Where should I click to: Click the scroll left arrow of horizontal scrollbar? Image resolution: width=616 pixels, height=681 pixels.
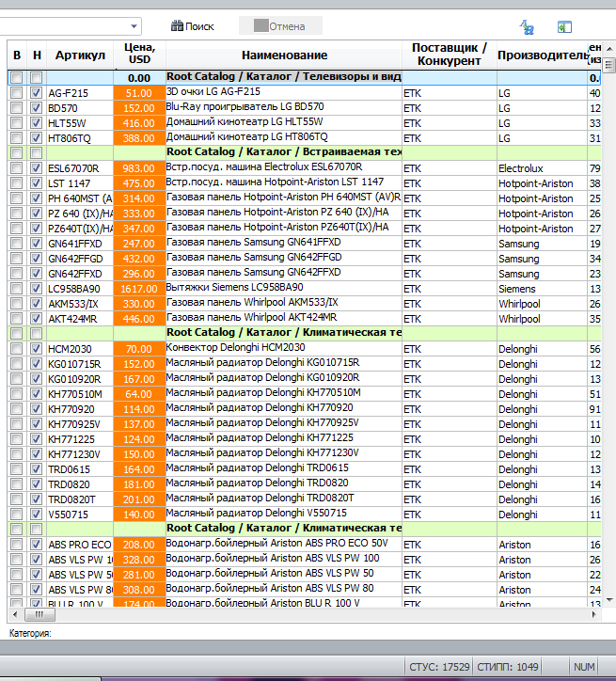[16, 614]
